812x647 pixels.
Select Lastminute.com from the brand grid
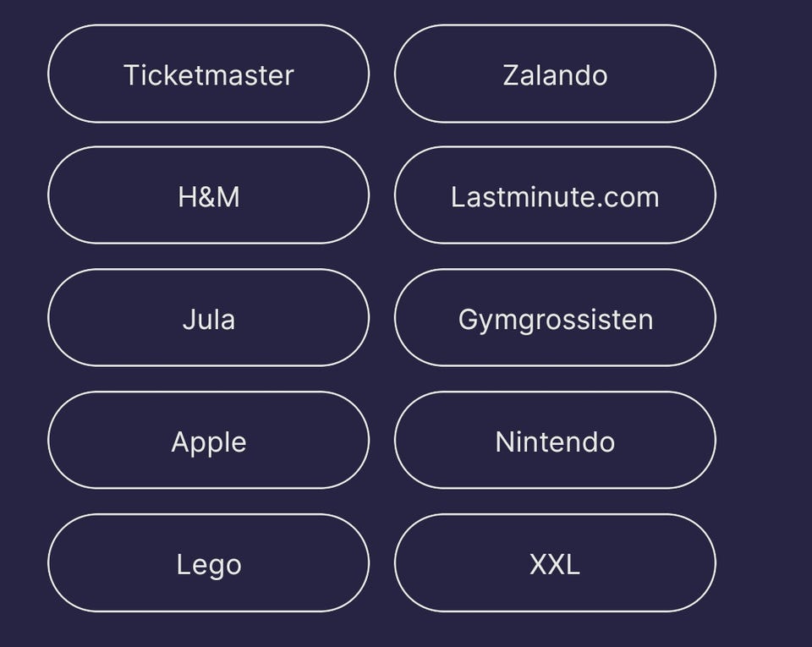tap(555, 196)
